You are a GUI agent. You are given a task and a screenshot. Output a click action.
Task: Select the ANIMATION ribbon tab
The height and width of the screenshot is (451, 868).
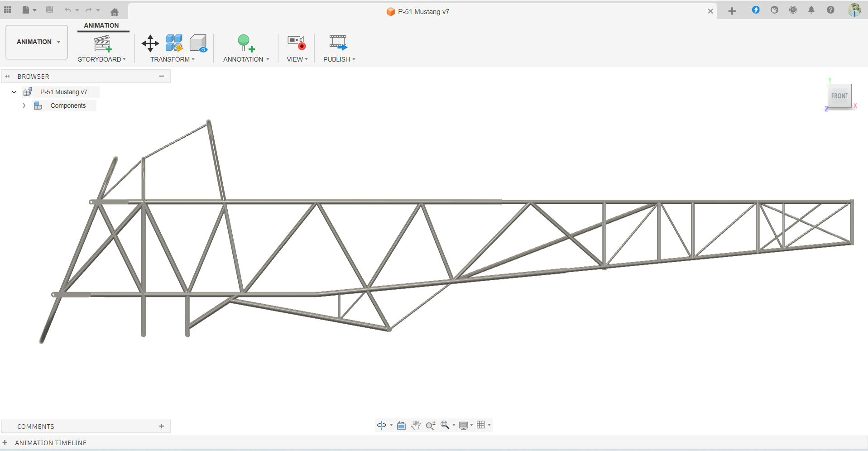click(101, 25)
